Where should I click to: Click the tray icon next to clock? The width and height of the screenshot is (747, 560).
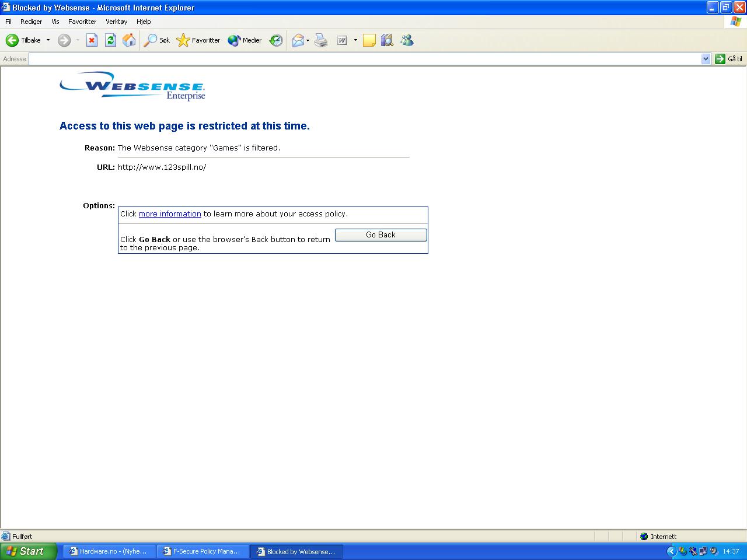pos(713,551)
